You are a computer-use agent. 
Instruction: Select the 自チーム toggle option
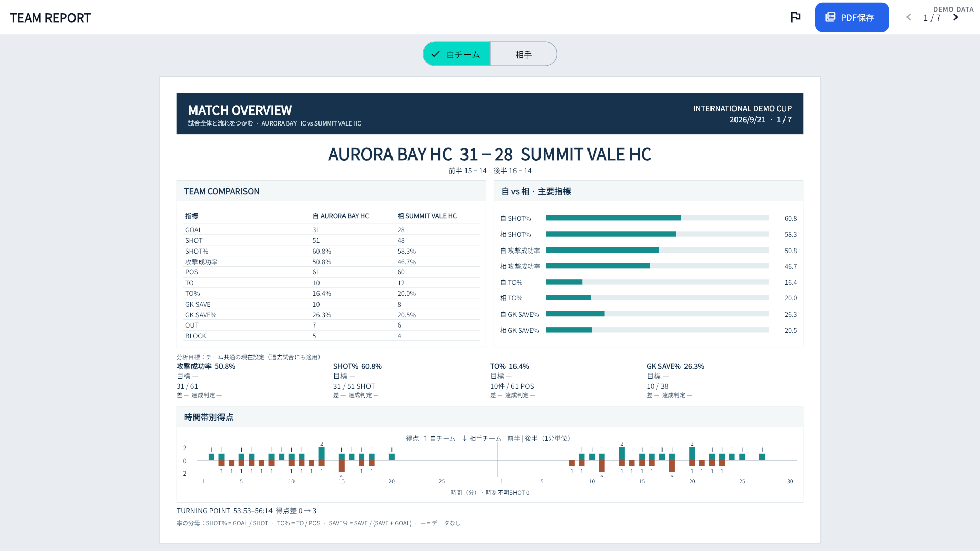[456, 54]
